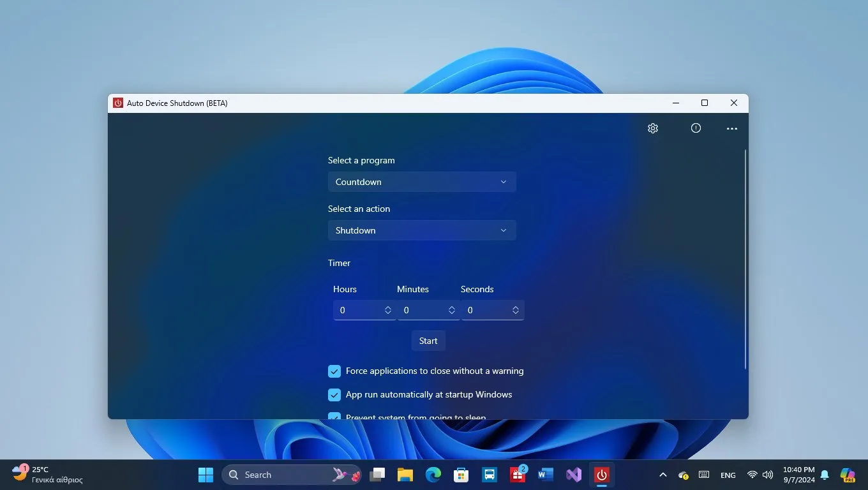Open the clock showing 10:40 PM

click(x=798, y=475)
